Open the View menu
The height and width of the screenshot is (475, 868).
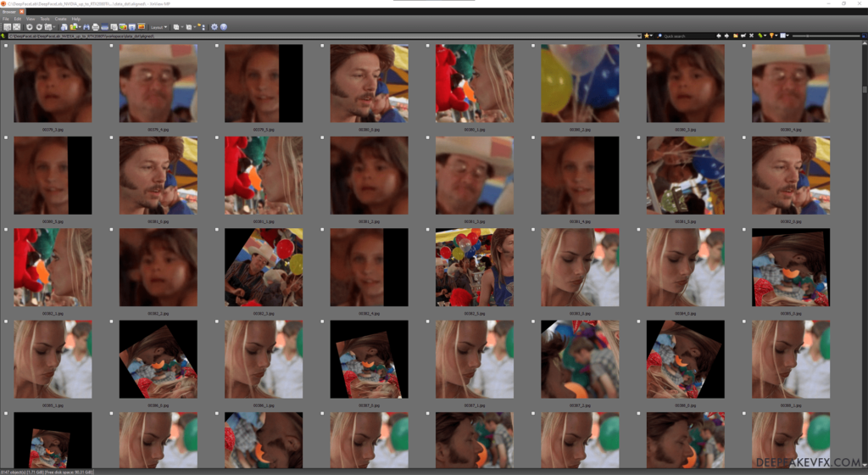[x=31, y=19]
